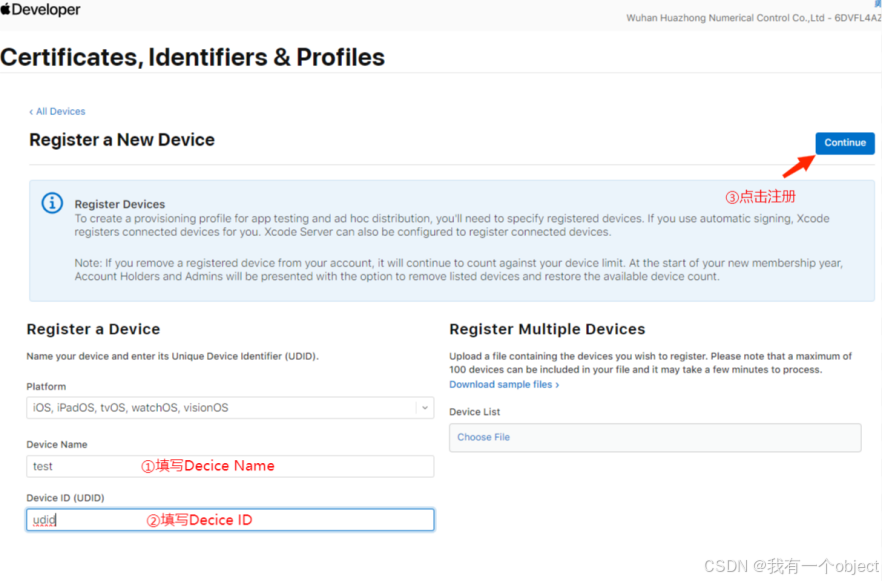Click Certificates, Identifiers & Profiles heading

(193, 57)
